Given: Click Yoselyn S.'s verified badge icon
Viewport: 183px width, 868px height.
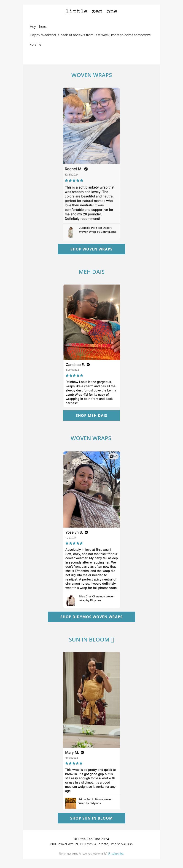Looking at the screenshot, I should tap(86, 533).
